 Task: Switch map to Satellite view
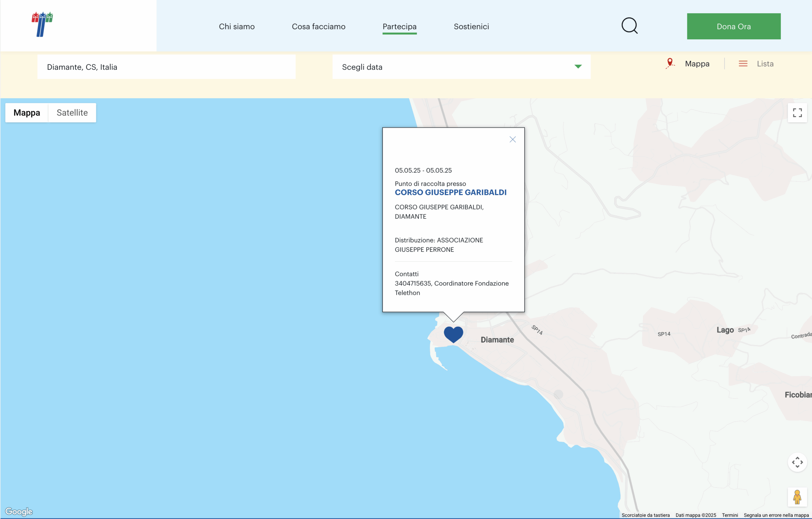72,113
